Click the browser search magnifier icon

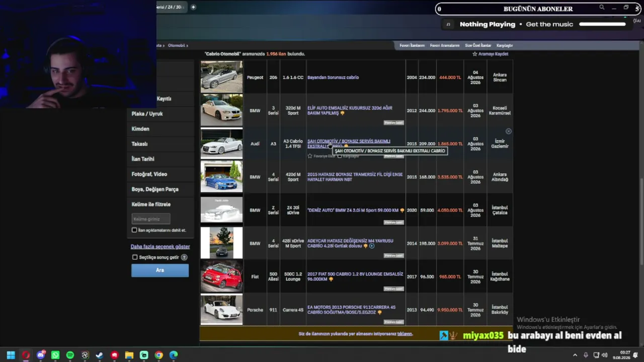pyautogui.click(x=602, y=8)
